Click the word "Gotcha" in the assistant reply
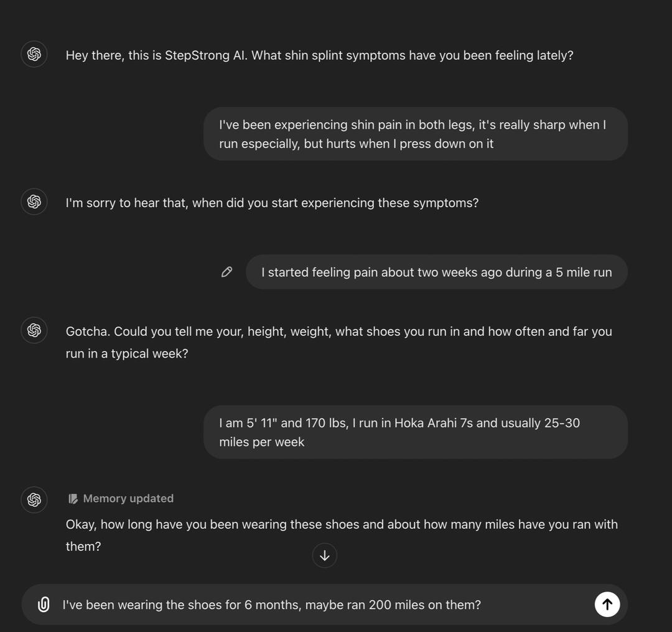 pyautogui.click(x=86, y=332)
